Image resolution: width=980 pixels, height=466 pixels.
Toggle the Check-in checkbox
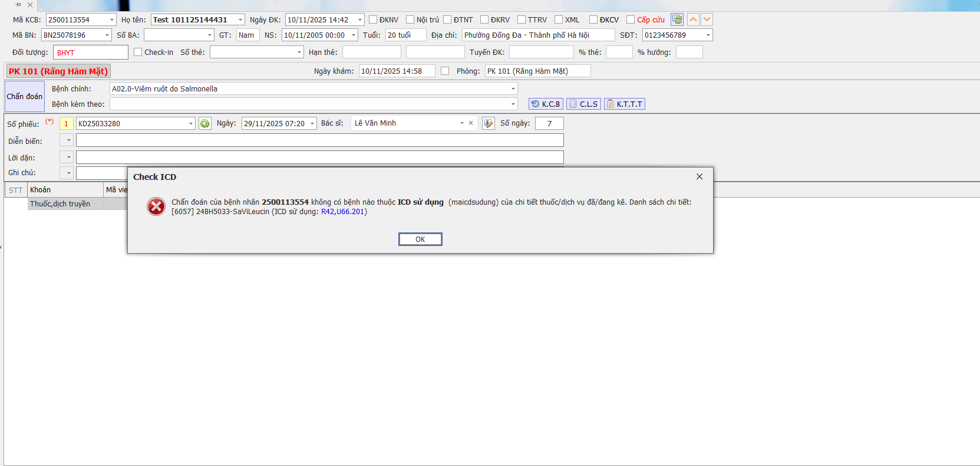coord(138,52)
